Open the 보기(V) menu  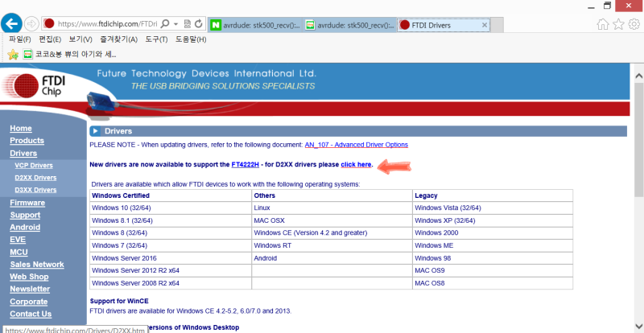click(x=80, y=39)
